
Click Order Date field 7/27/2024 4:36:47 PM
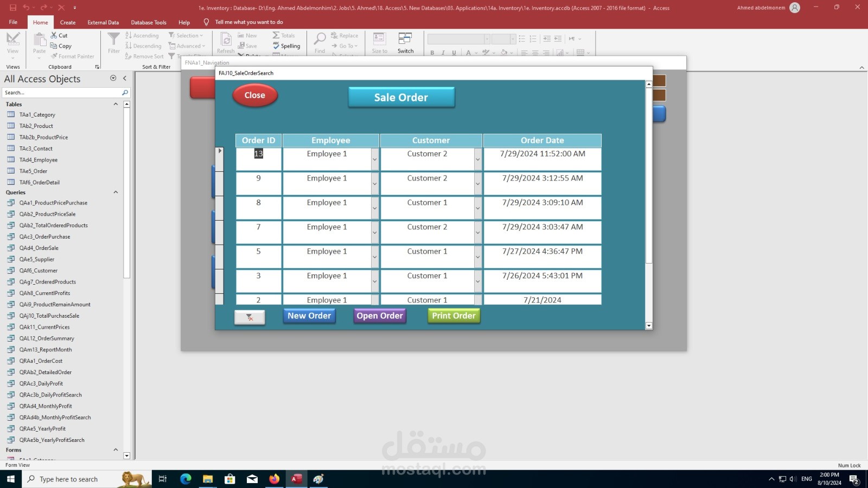[x=542, y=257]
